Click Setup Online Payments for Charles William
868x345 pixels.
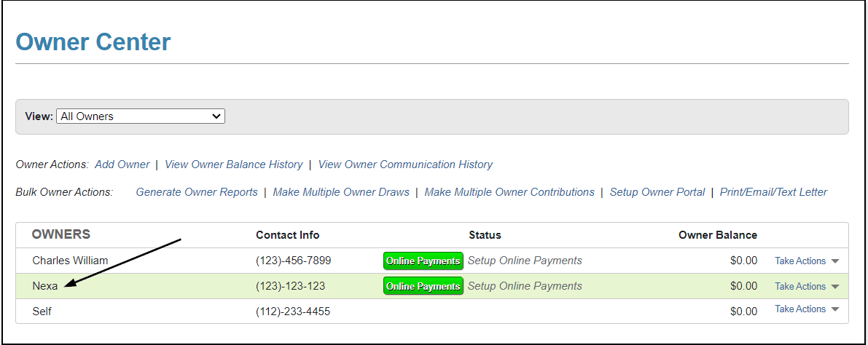(x=525, y=261)
